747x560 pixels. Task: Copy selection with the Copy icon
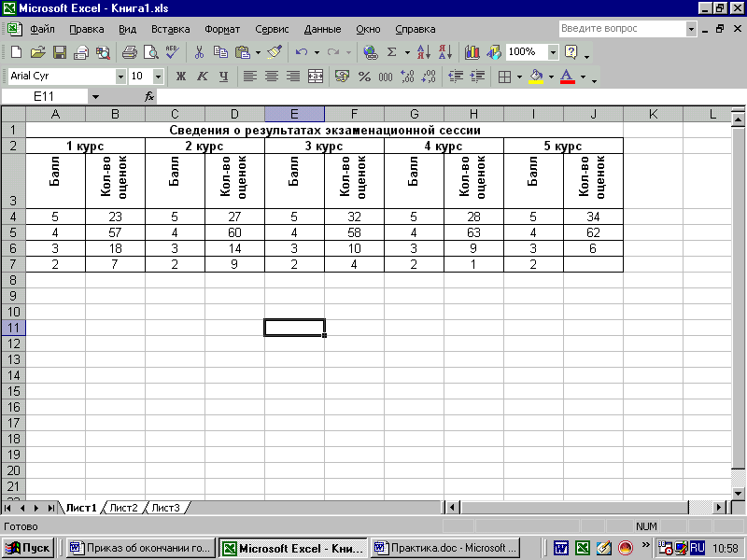220,52
